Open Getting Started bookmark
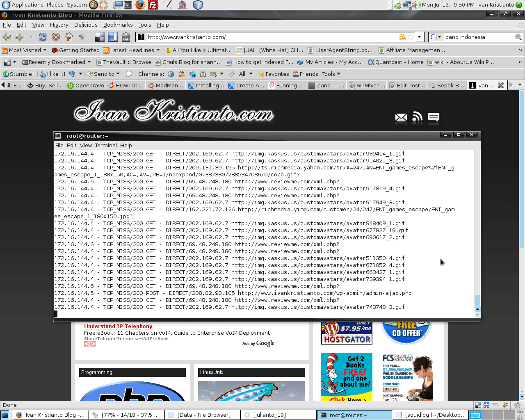The image size is (525, 420). (x=75, y=50)
